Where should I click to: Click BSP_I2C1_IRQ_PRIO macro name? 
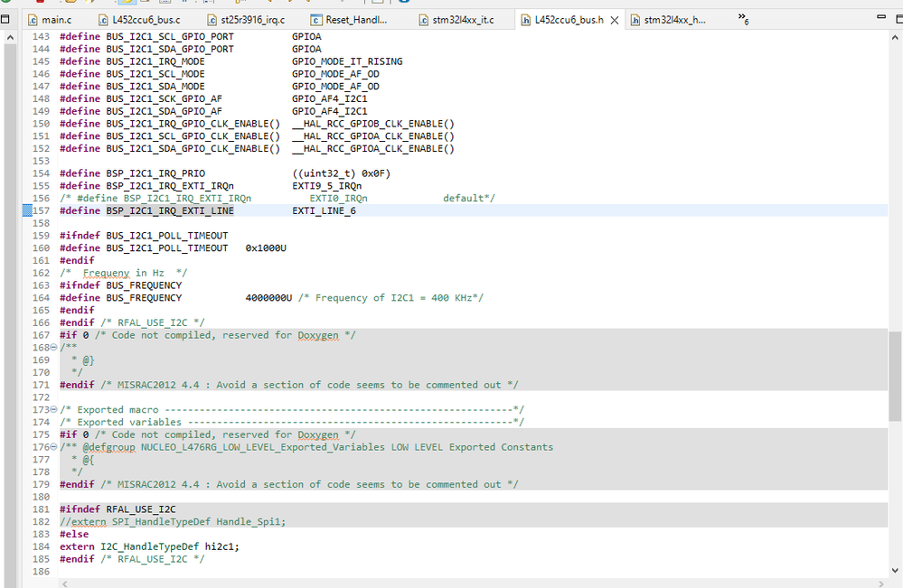[155, 173]
